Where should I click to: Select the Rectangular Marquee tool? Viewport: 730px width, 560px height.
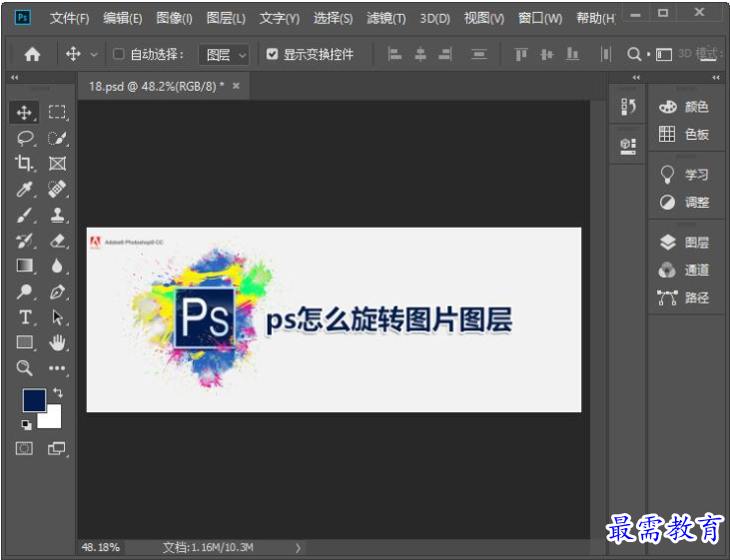tap(57, 112)
